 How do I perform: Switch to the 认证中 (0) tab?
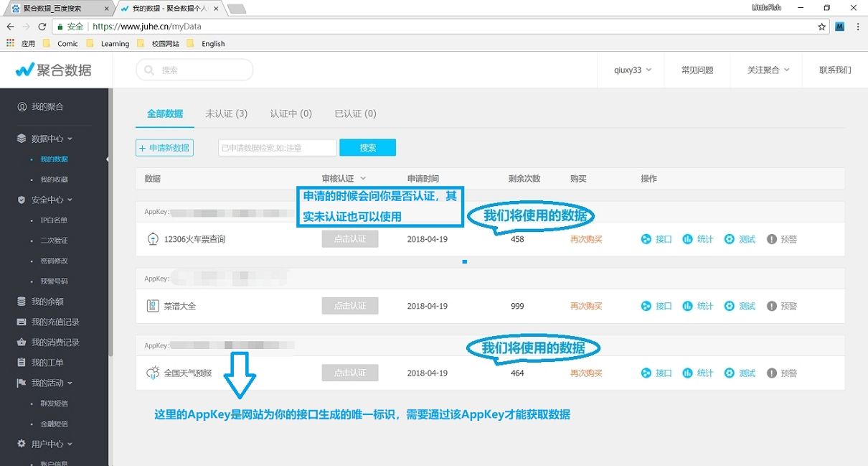click(291, 113)
